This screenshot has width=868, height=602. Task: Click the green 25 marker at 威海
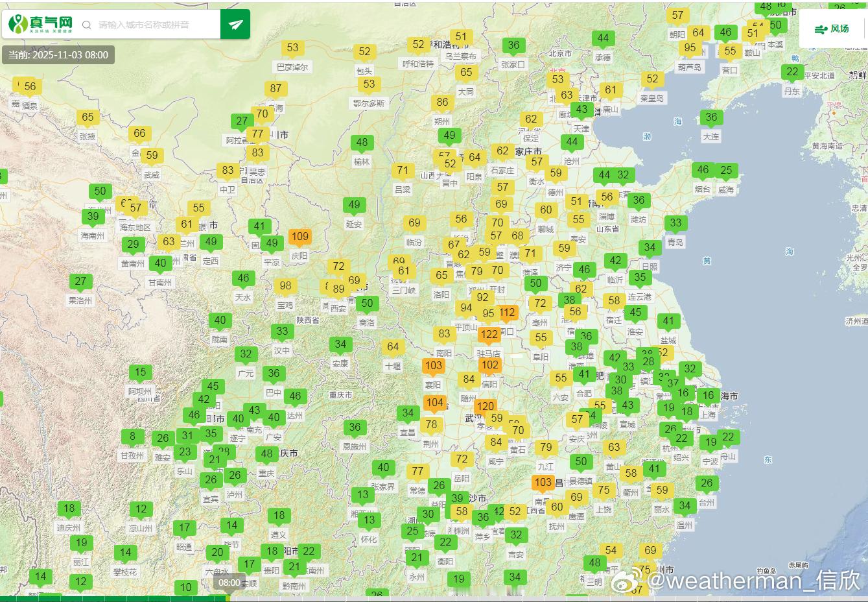point(726,171)
